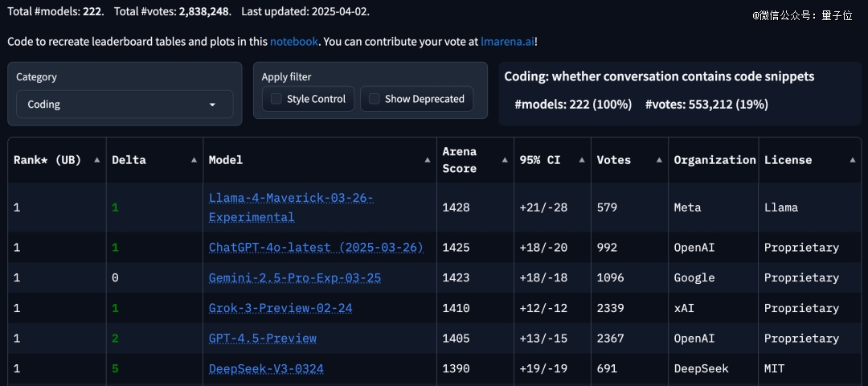Sort by 95% CI column arrow
This screenshot has width=868, height=386.
[x=582, y=160]
